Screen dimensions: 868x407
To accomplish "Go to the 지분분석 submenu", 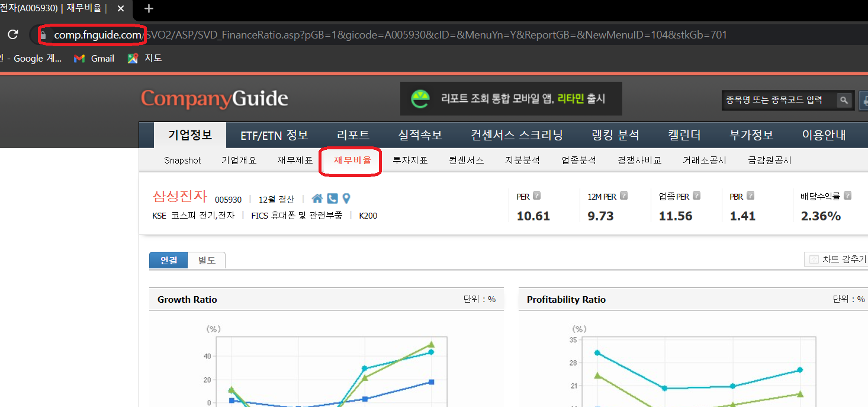I will tap(522, 161).
